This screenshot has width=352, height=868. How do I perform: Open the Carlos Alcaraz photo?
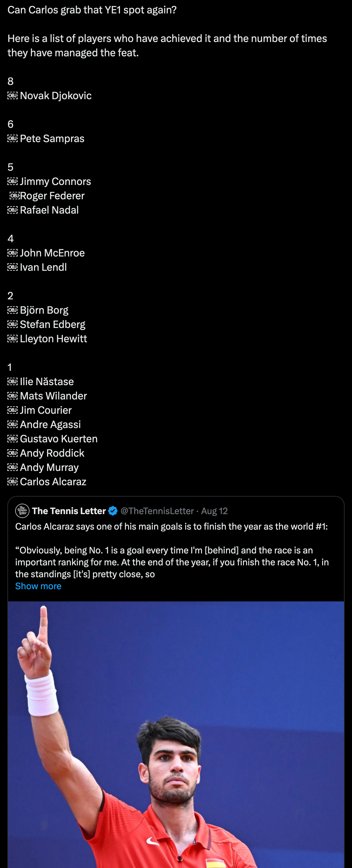click(176, 735)
